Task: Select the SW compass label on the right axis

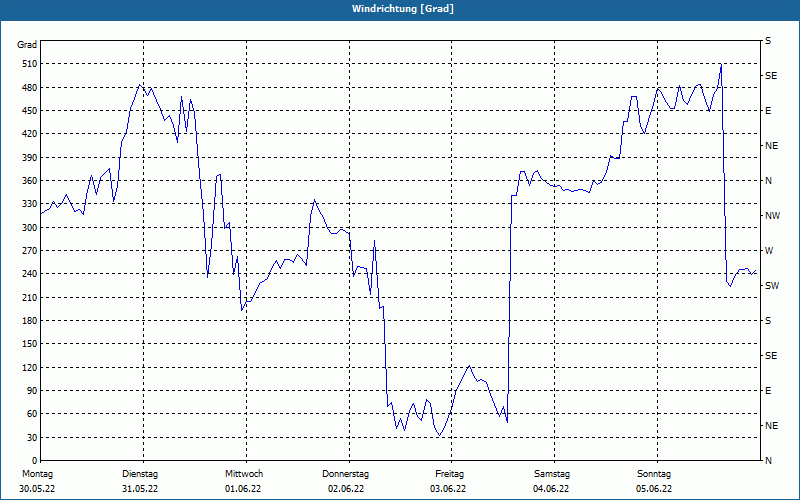Action: click(x=772, y=286)
